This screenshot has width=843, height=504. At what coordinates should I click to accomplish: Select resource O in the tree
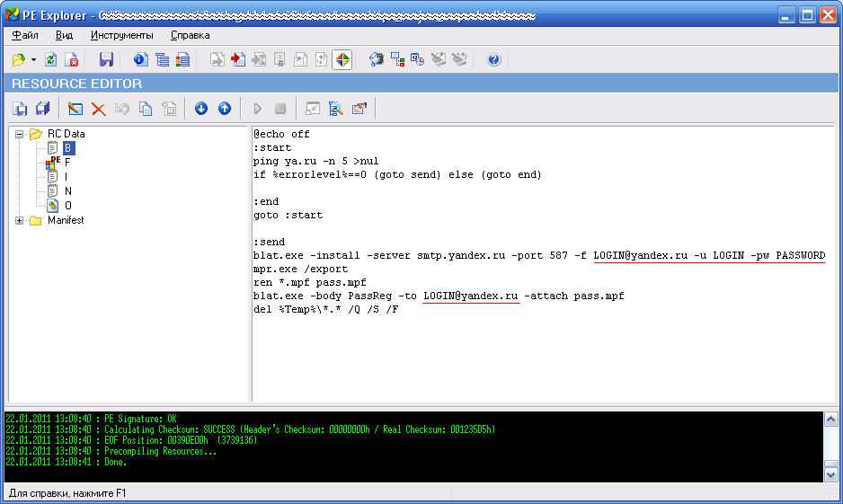[x=67, y=206]
